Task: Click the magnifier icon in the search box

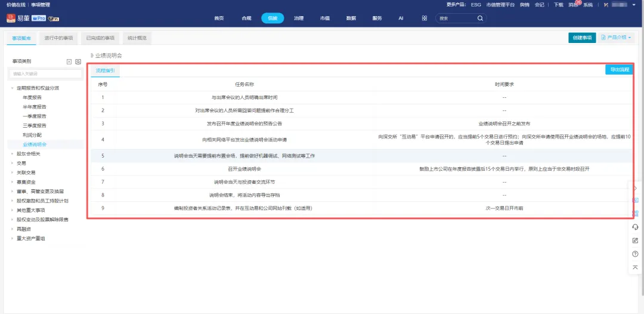Action: [x=479, y=19]
